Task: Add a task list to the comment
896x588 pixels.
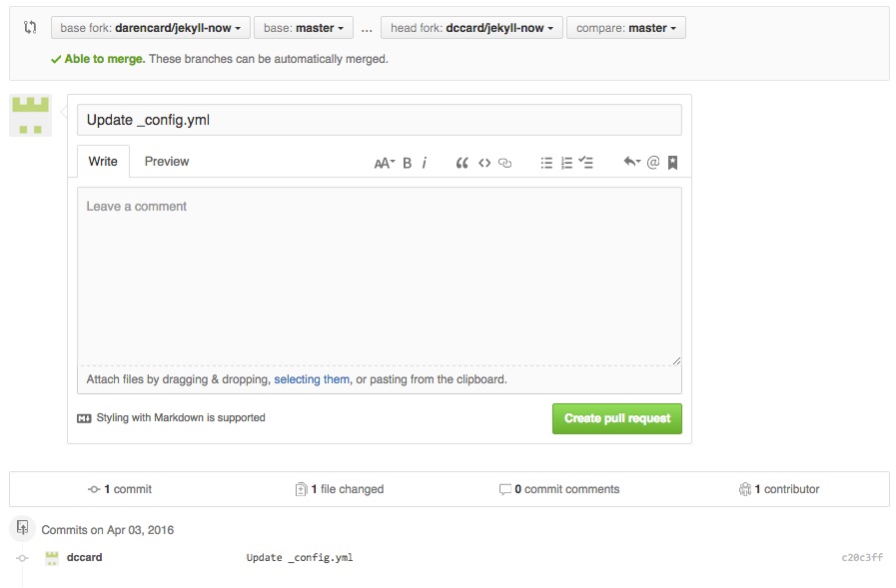Action: 586,162
